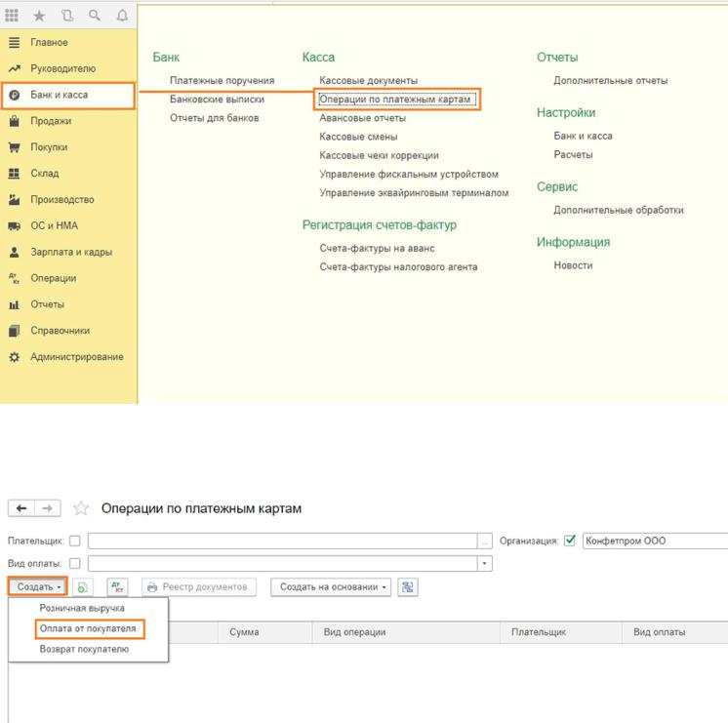Open notifications bell icon
The height and width of the screenshot is (723, 728).
click(122, 17)
